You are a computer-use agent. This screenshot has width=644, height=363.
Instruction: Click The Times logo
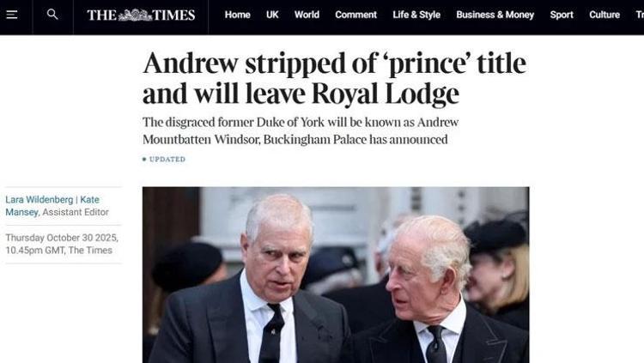pyautogui.click(x=141, y=15)
